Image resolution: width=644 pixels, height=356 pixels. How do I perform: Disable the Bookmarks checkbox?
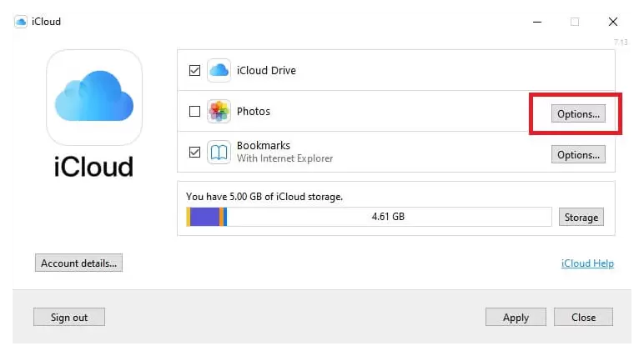tap(194, 153)
